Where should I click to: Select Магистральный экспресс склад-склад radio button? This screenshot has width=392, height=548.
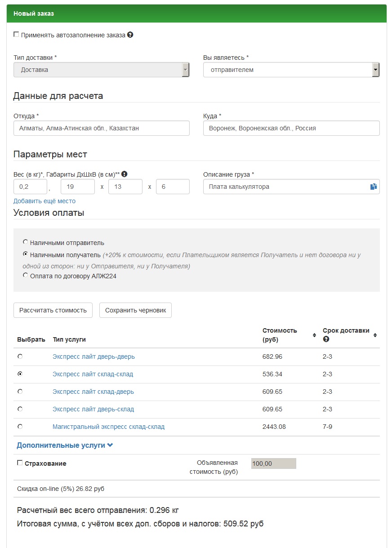click(x=20, y=426)
